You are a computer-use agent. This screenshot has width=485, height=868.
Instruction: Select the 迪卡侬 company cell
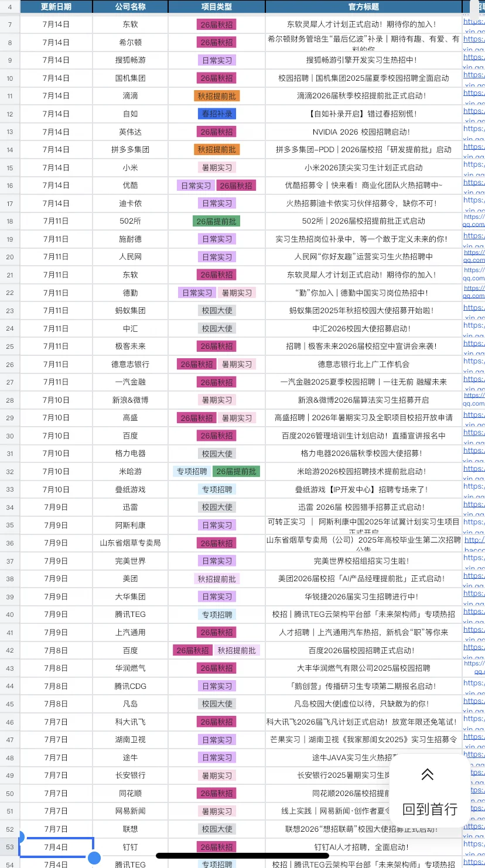point(131,203)
